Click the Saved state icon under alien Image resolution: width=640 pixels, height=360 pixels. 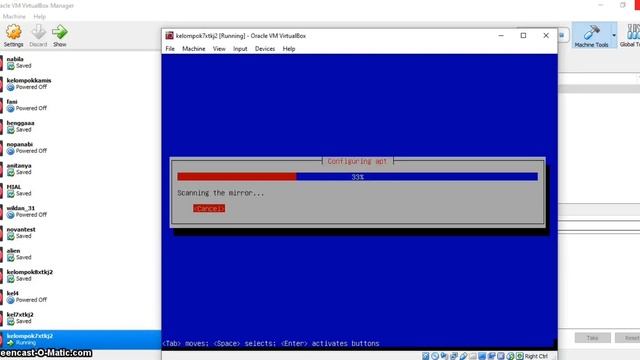point(11,257)
